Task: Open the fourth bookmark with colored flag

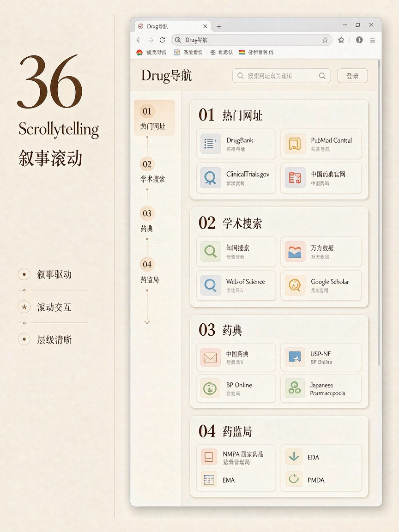Action: pyautogui.click(x=256, y=52)
